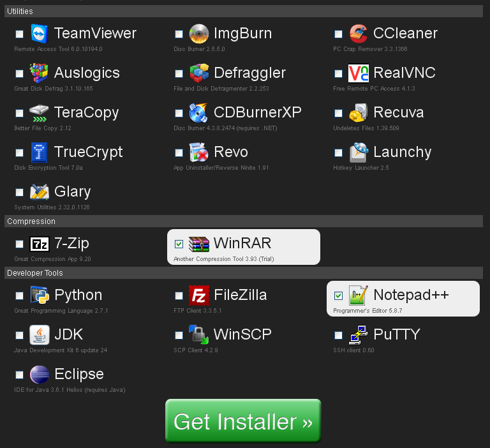Click the Revo uninstaller icon
The image size is (490, 448).
pyautogui.click(x=199, y=153)
